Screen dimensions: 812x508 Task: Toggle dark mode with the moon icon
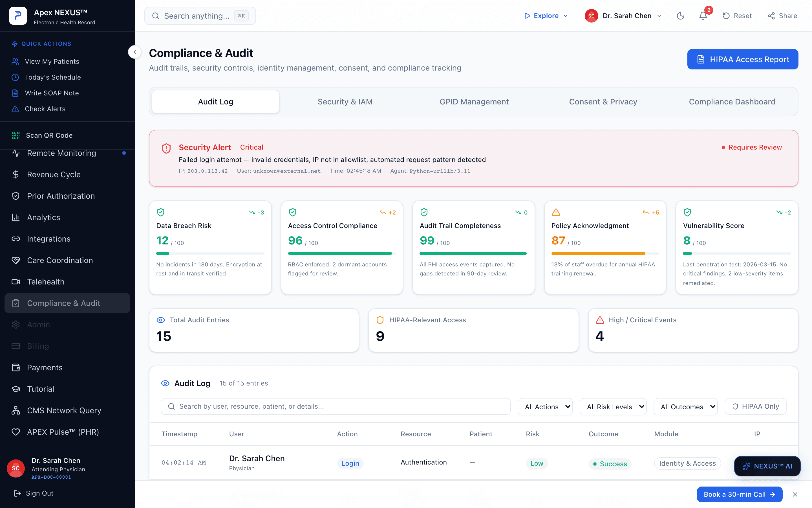[680, 16]
